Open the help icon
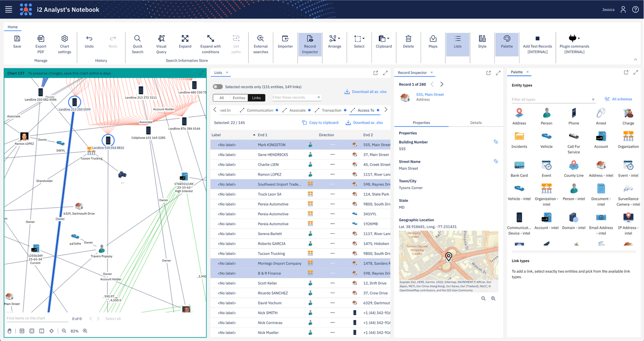This screenshot has width=644, height=341. click(636, 9)
